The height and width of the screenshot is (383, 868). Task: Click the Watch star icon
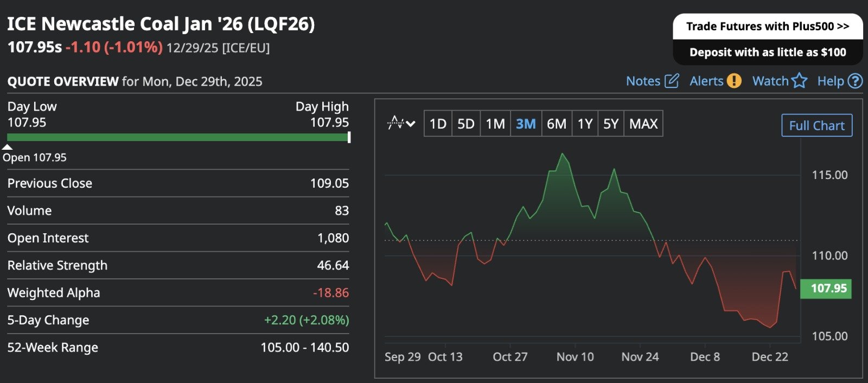click(799, 81)
